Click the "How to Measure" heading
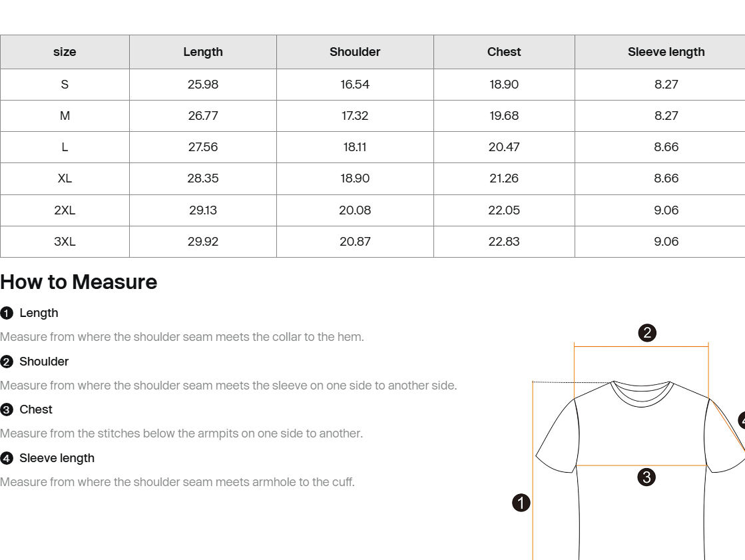The width and height of the screenshot is (745, 560). tap(79, 282)
